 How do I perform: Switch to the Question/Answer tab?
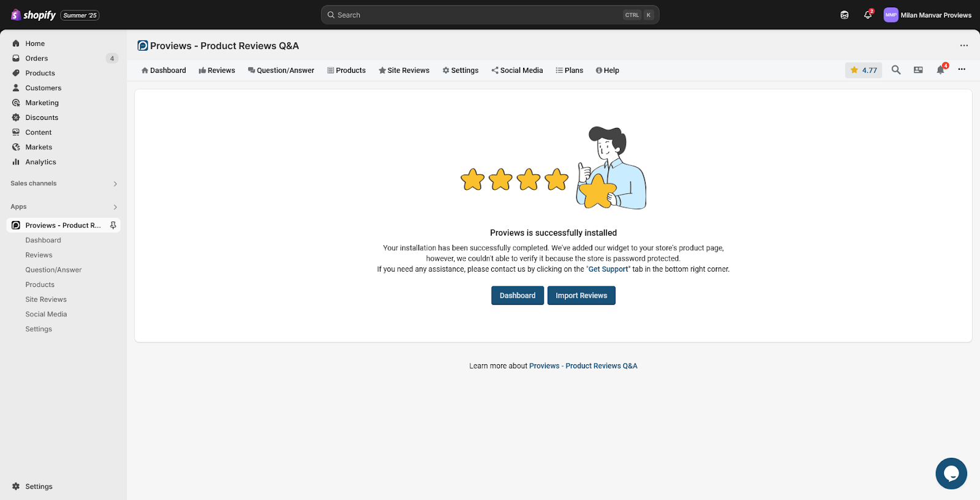pos(281,70)
